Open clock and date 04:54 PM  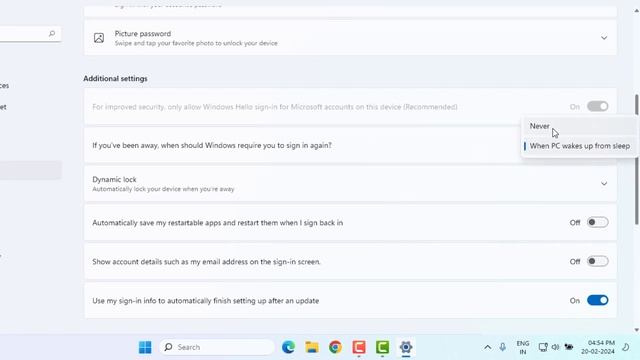click(598, 347)
